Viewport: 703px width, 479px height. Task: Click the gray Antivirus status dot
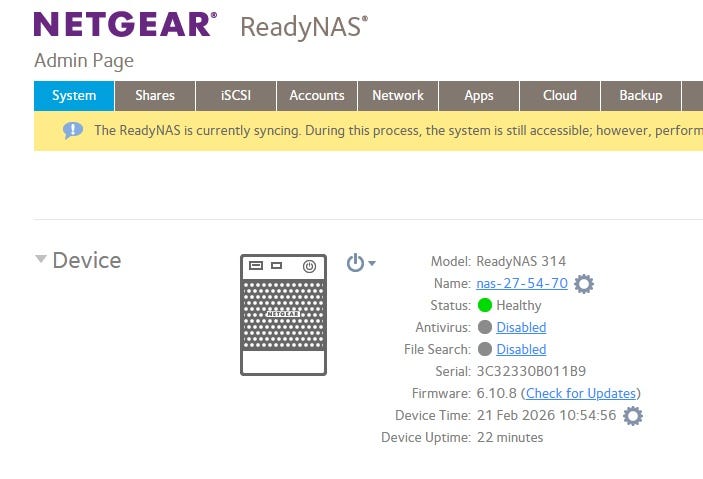tap(485, 327)
